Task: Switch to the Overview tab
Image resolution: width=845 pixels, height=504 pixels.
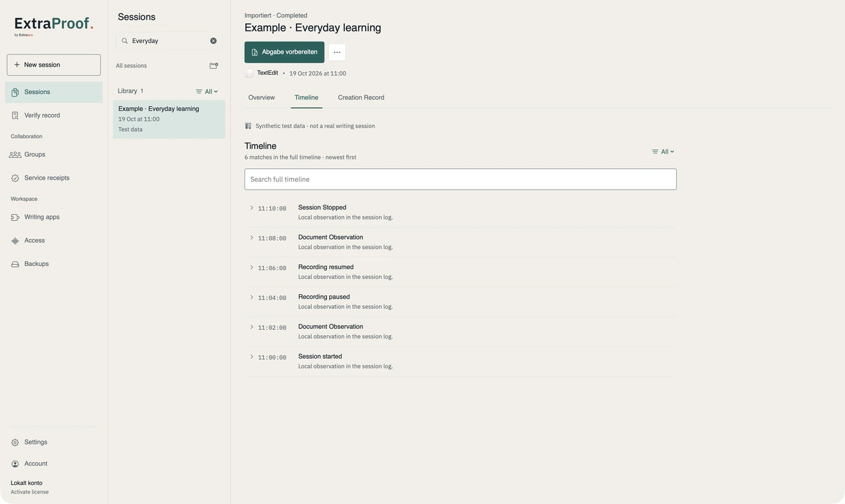Action: click(261, 98)
